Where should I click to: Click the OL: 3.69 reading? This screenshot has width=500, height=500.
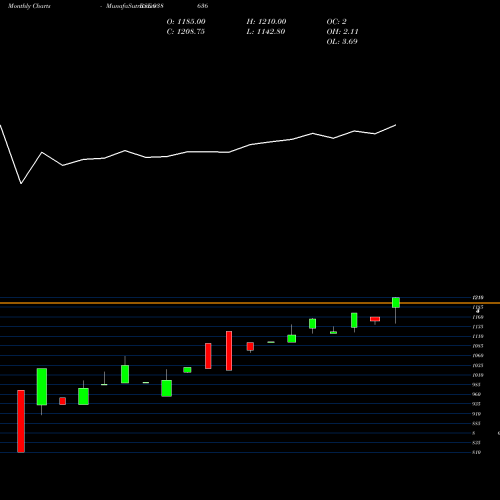pos(342,42)
